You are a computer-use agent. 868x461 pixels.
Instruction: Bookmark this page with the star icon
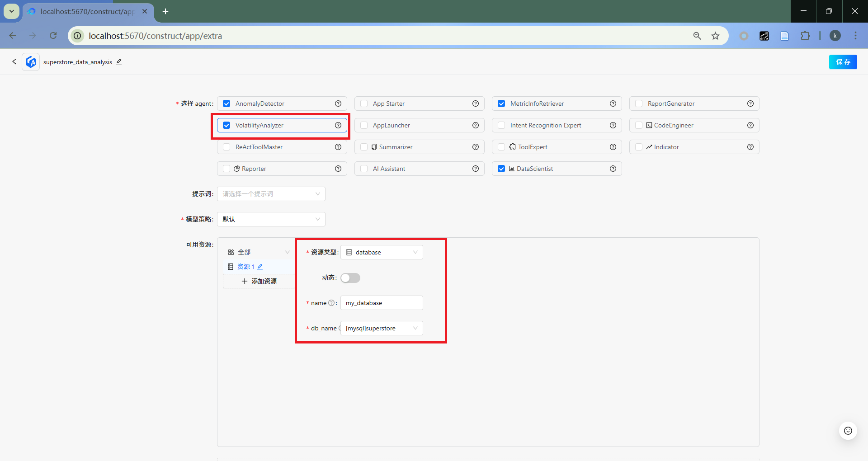[x=715, y=36]
